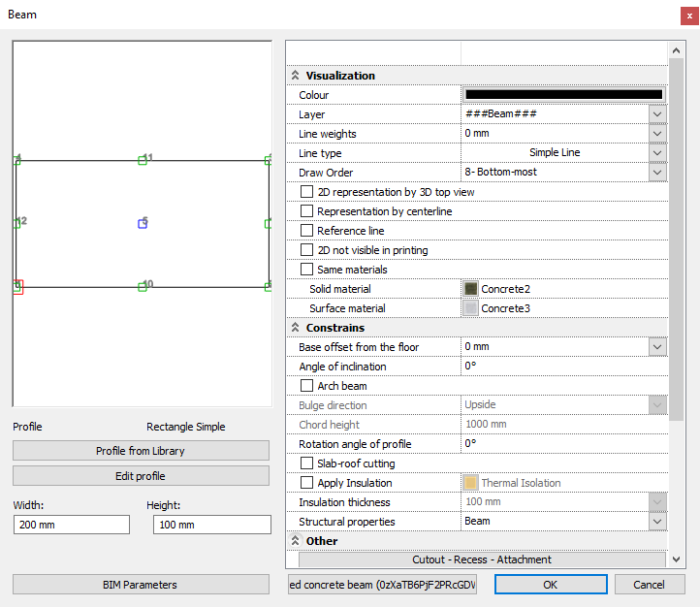Viewport: 700px width, 607px height.
Task: Open the Line type dropdown arrow
Action: (x=657, y=153)
